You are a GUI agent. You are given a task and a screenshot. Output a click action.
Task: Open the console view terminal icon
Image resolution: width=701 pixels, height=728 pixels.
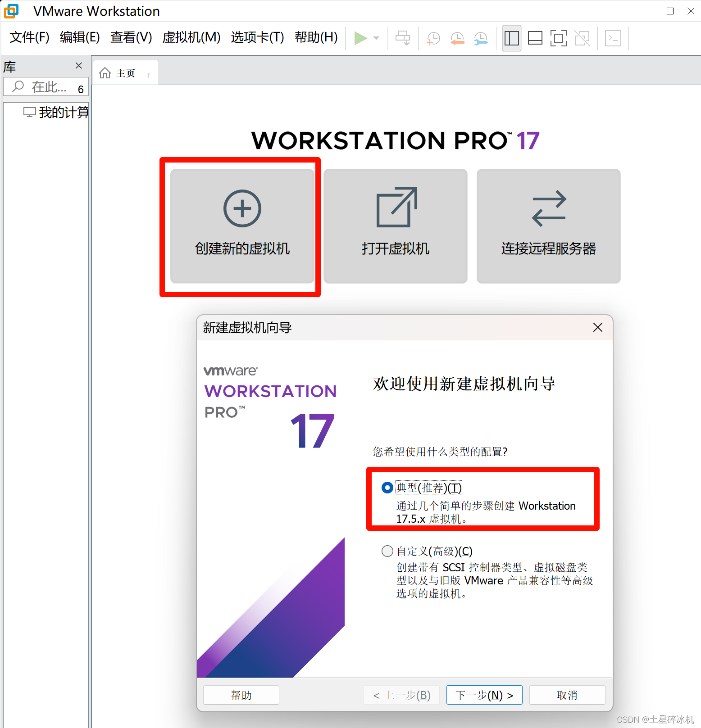click(613, 38)
